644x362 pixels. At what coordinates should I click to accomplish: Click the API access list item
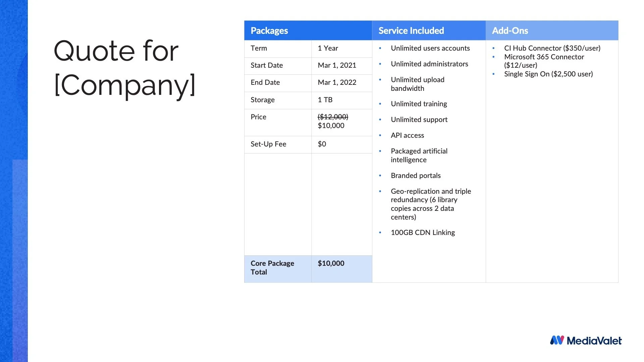(407, 135)
